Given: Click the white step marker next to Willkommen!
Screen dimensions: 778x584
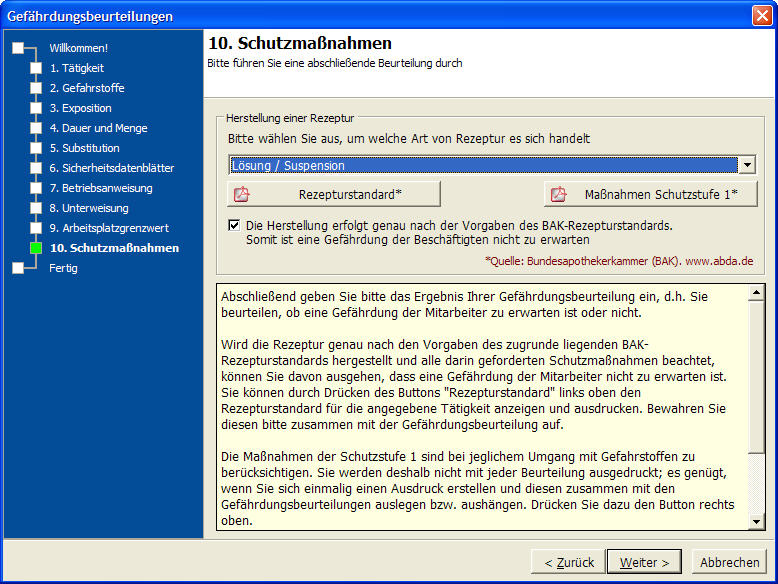Looking at the screenshot, I should coord(17,48).
